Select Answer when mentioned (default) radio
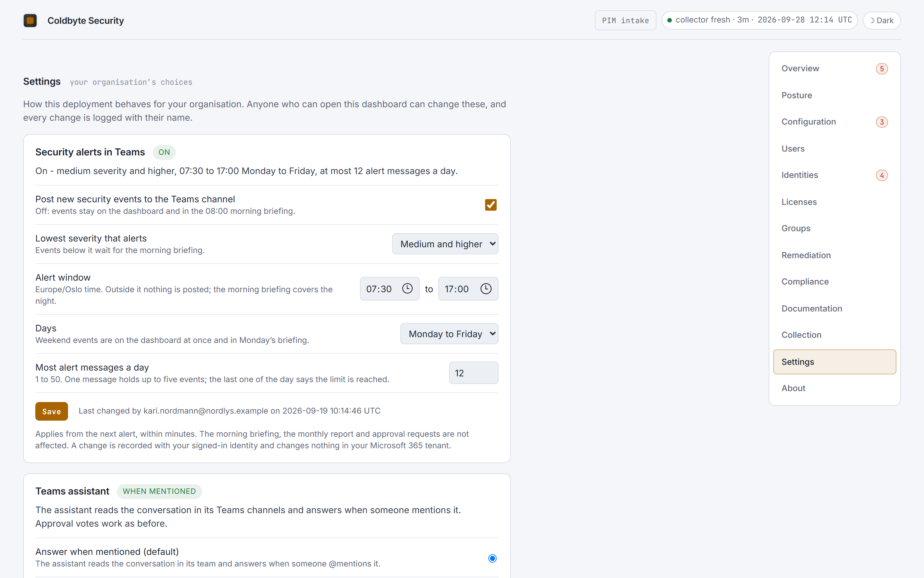Image resolution: width=924 pixels, height=578 pixels. [x=492, y=558]
